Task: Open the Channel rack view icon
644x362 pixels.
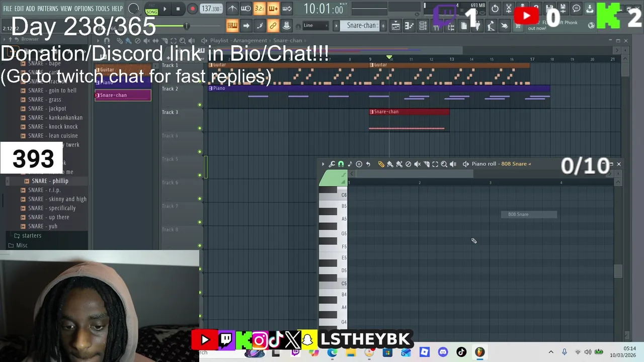Action: pyautogui.click(x=423, y=26)
